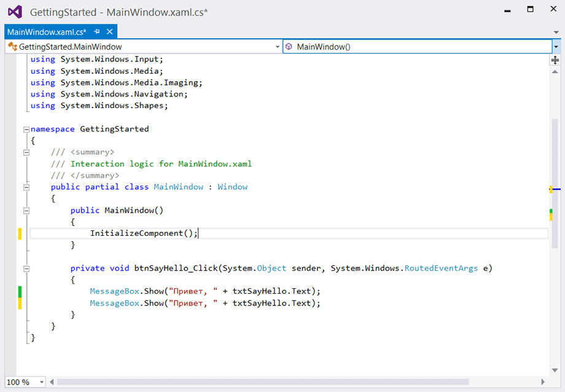Open the 100 % zoom dropdown
Screen dimensions: 565x392
click(25, 382)
